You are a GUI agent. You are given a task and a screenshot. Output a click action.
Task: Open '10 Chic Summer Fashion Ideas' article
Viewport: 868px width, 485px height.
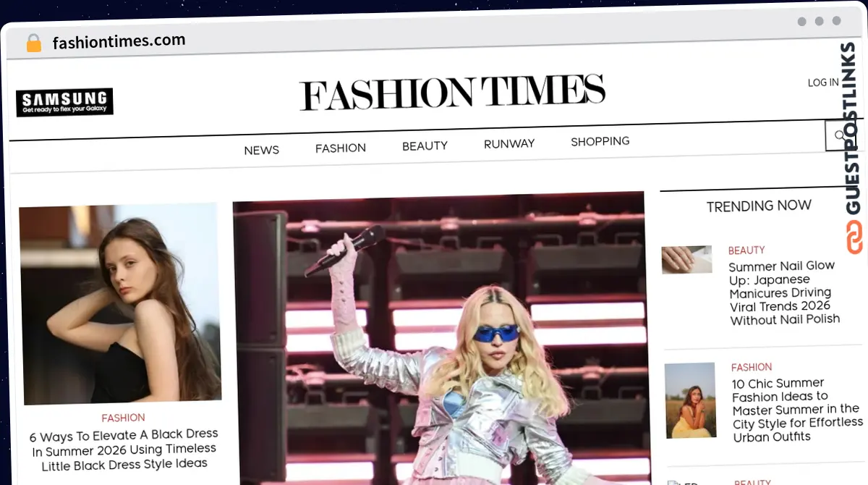[x=797, y=410]
